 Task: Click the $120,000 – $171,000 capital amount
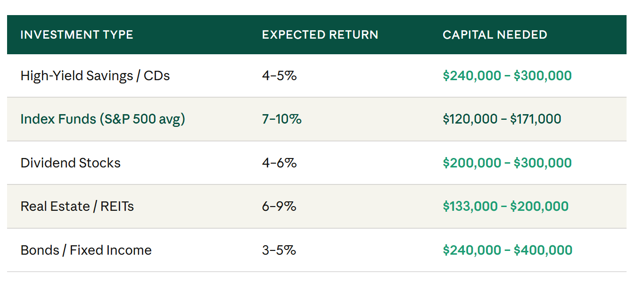502,119
